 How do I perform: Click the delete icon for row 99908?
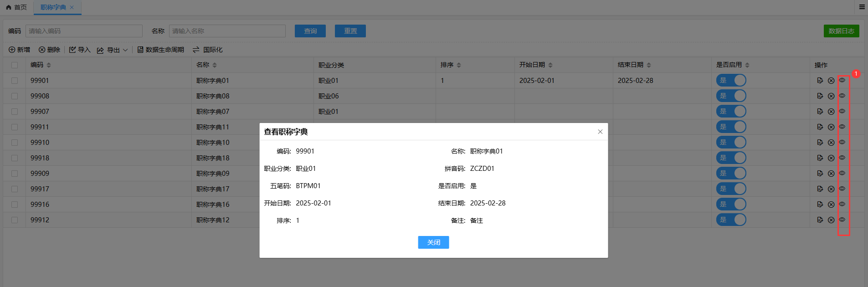pyautogui.click(x=831, y=96)
